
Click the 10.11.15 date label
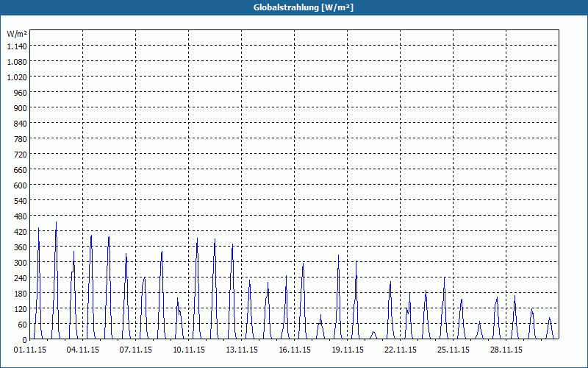point(189,350)
